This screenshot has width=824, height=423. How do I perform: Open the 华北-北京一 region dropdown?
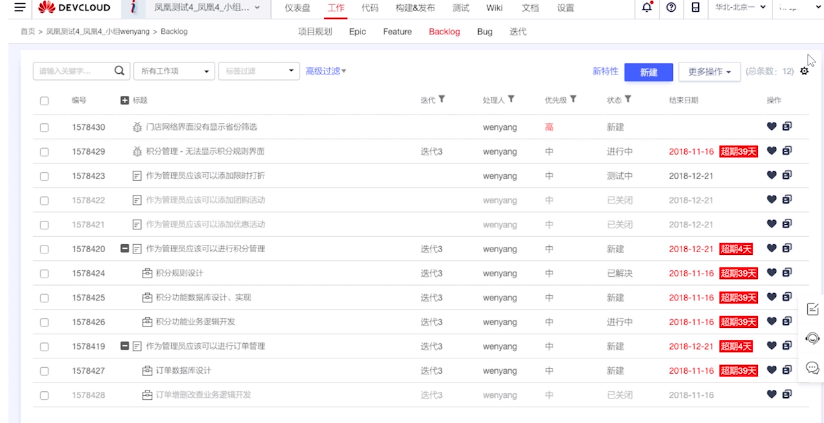pyautogui.click(x=739, y=7)
